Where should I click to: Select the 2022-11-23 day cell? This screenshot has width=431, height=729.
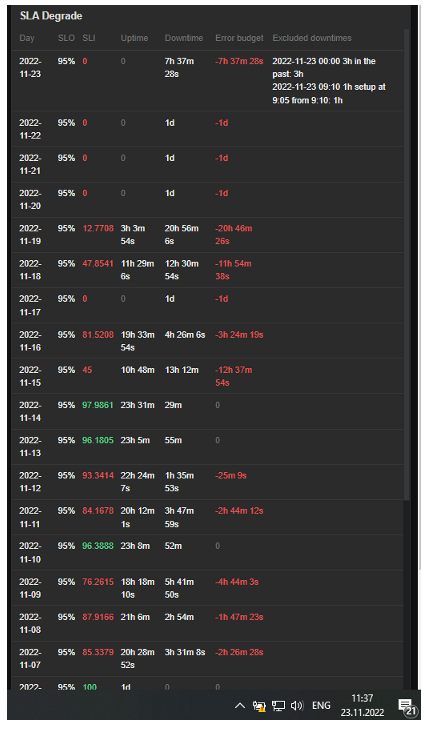pos(30,67)
